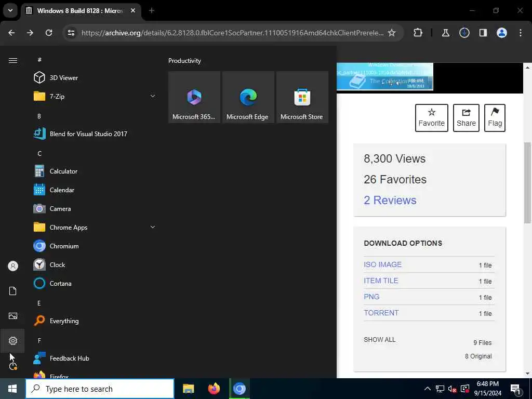
Task: Show hidden system tray icons
Action: click(x=428, y=389)
